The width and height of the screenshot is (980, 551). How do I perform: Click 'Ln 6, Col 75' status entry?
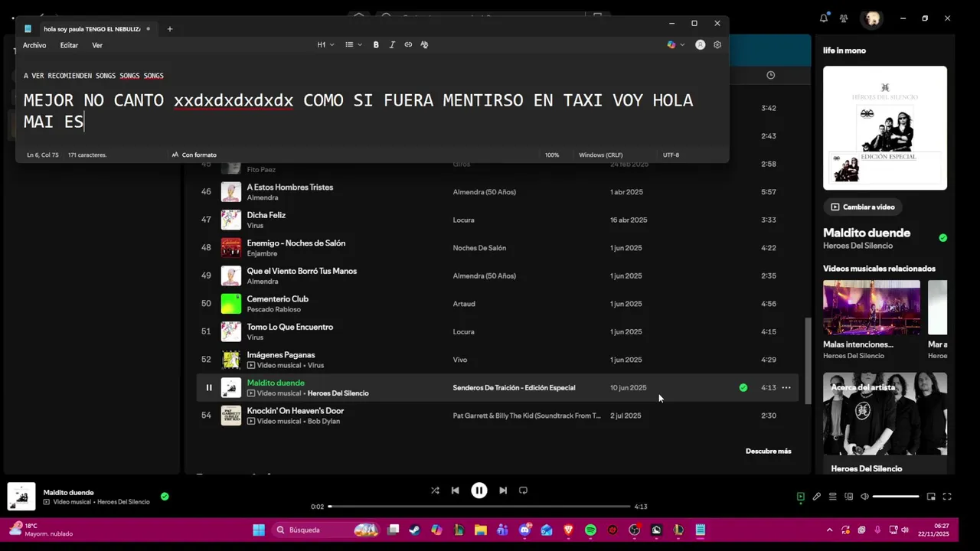(43, 155)
